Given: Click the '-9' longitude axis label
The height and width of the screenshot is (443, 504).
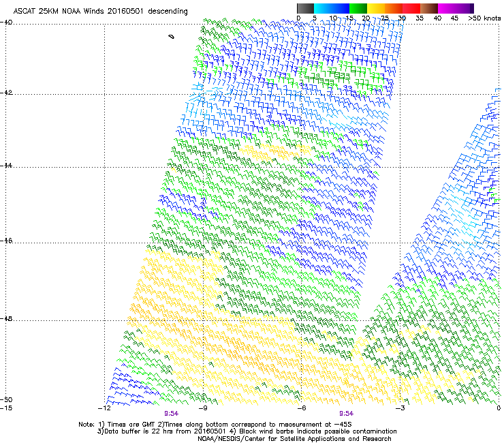Looking at the screenshot, I should [203, 408].
